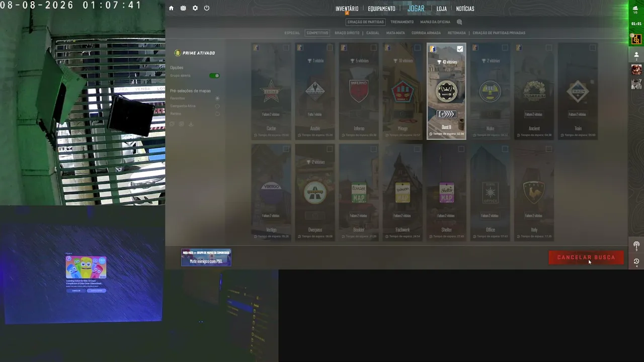Viewport: 644px width, 362px height.
Task: Select the Retomada game mode
Action: [x=457, y=33]
